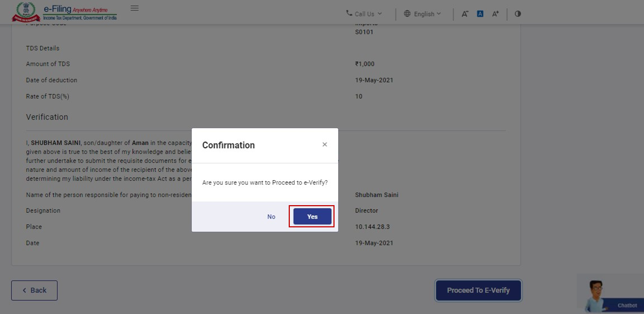
Task: Click the left chevron on Back button
Action: 24,290
